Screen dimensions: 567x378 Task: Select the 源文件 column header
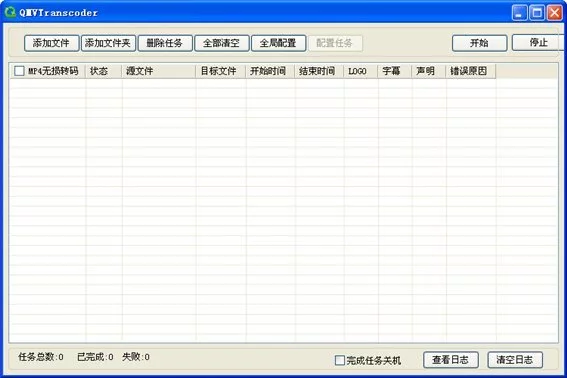159,71
